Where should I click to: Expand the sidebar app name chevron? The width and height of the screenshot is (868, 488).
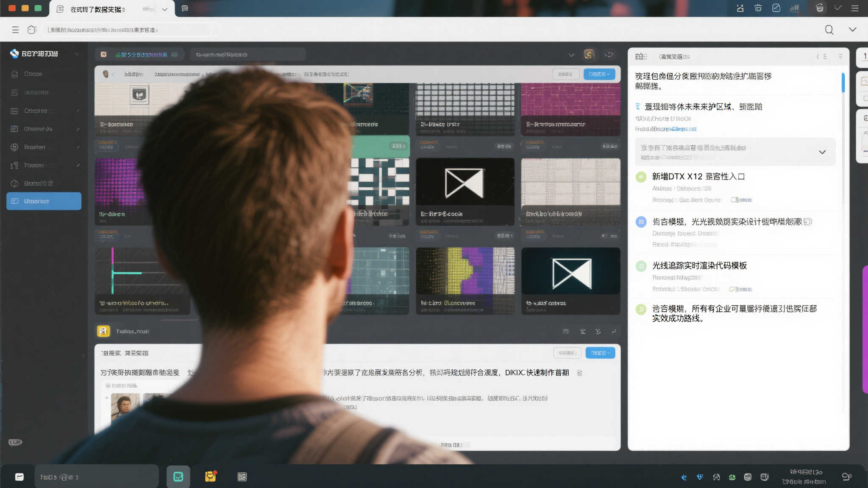tap(77, 53)
